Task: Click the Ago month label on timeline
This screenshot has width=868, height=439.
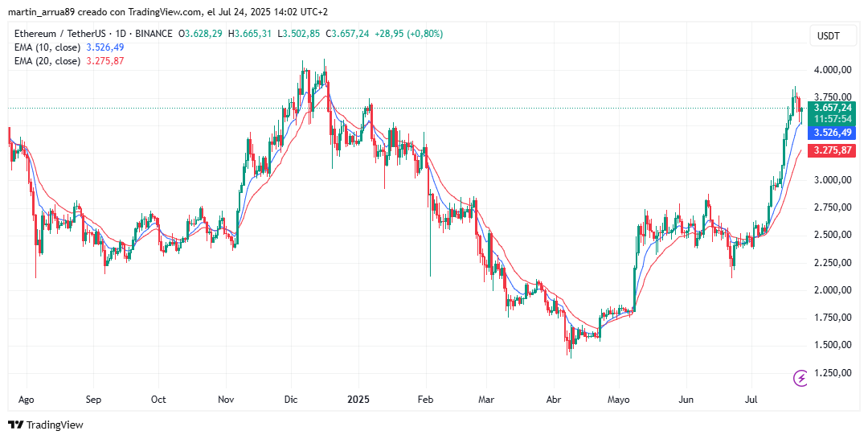Action: click(x=26, y=399)
